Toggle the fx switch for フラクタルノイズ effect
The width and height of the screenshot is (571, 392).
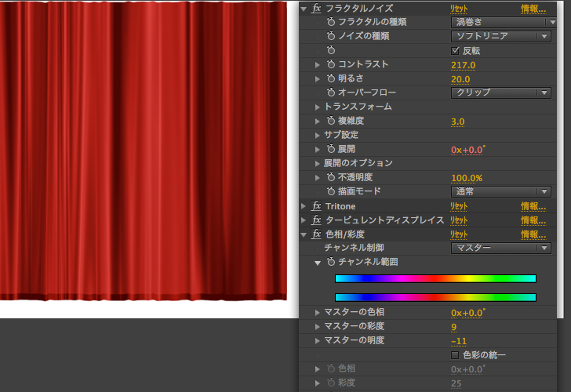[x=315, y=8]
